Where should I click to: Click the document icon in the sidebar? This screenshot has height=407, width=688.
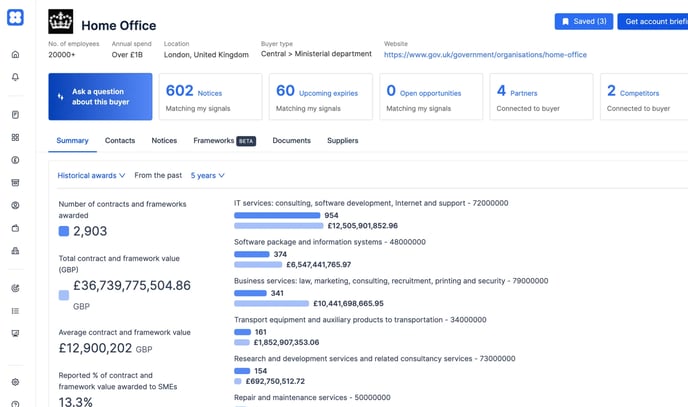15,115
